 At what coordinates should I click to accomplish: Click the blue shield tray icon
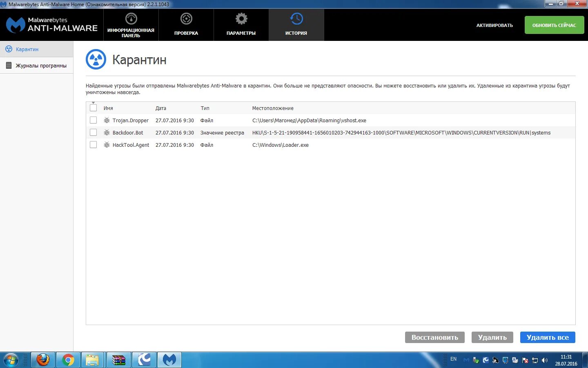pos(506,360)
